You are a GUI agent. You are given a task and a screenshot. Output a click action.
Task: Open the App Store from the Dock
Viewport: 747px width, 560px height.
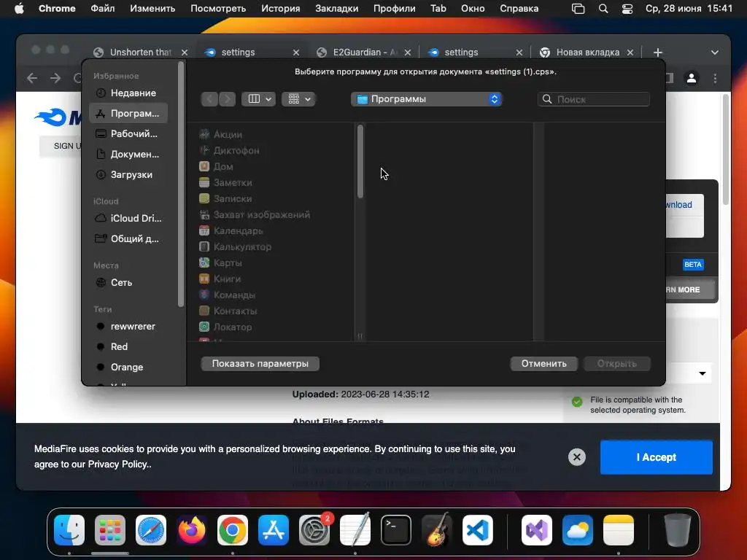(274, 530)
